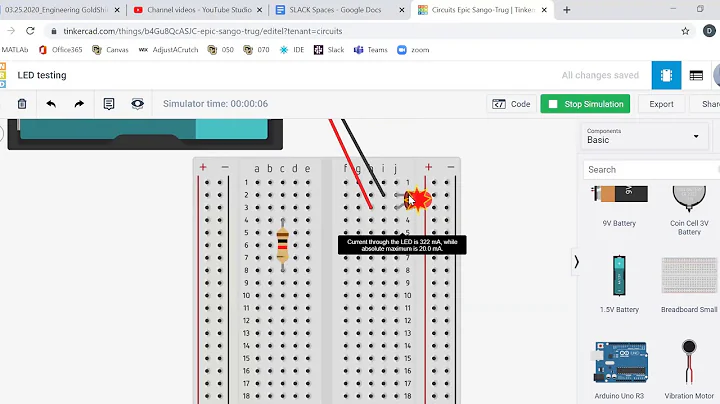Reload the current page
Viewport: 720px width, 404px height.
point(30,31)
